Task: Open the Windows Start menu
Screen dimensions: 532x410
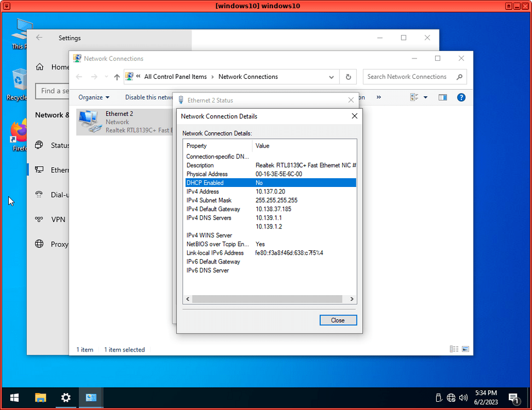Action: click(x=14, y=398)
